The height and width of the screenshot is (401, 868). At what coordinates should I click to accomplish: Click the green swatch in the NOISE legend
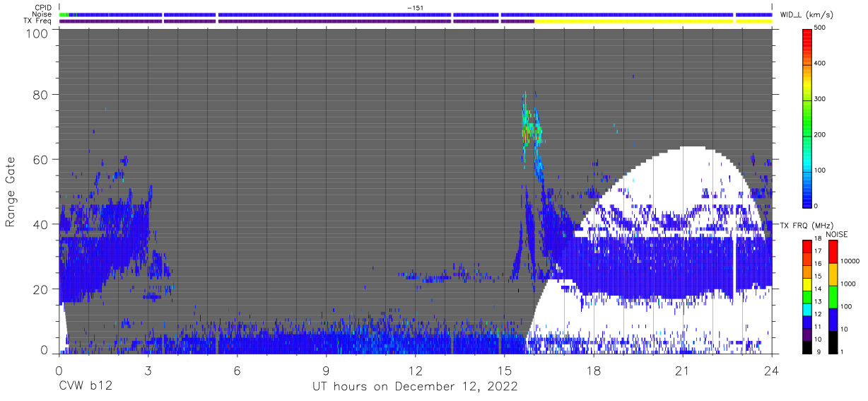[833, 297]
